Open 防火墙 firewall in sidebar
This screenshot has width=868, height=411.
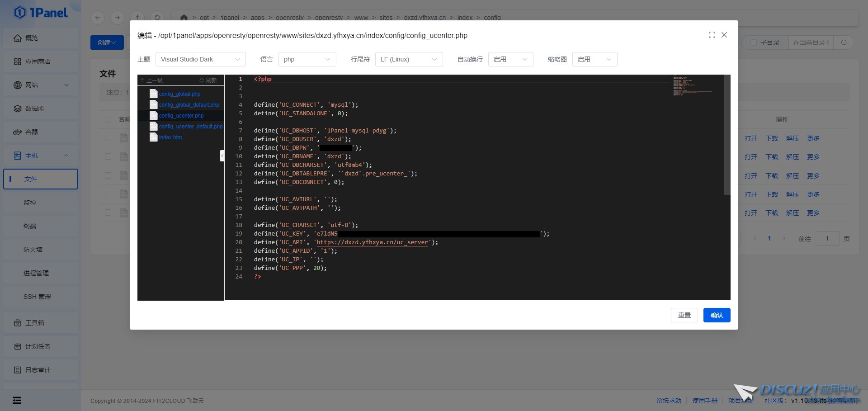click(x=41, y=250)
